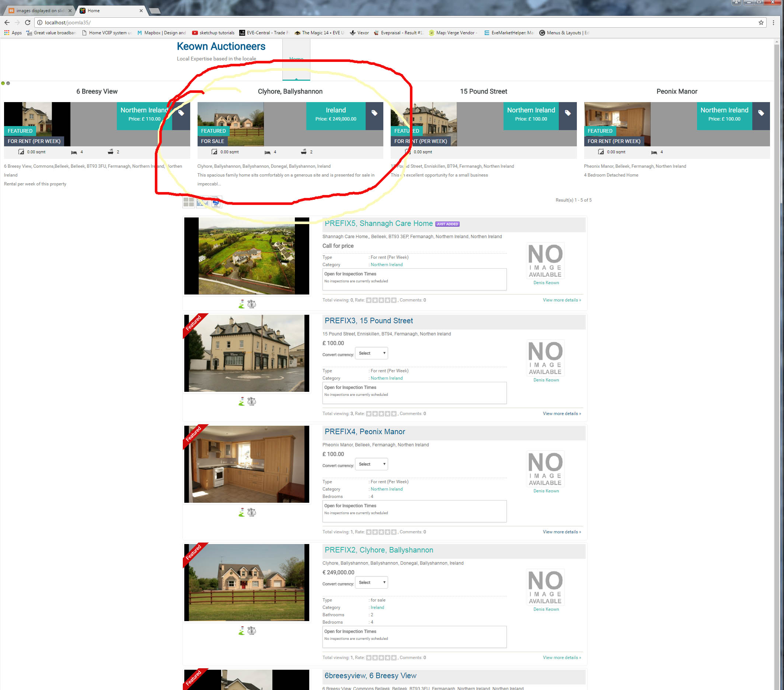This screenshot has width=784, height=690.
Task: Click Northern Ireland category link in Peonix Manor listing
Action: (x=386, y=489)
